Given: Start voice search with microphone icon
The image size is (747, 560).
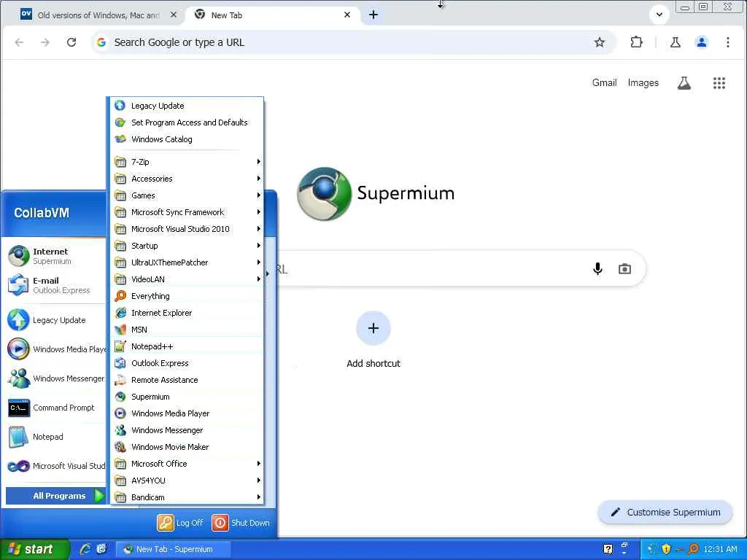Looking at the screenshot, I should pos(597,269).
